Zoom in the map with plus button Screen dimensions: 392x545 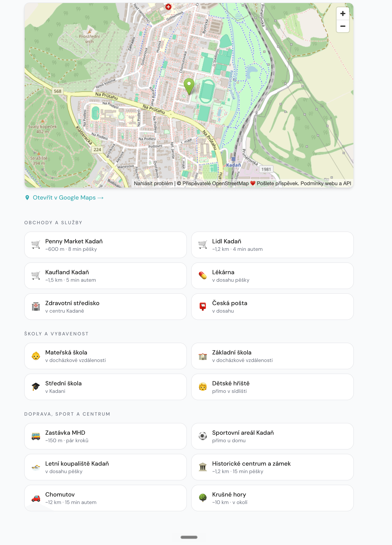[x=343, y=14]
